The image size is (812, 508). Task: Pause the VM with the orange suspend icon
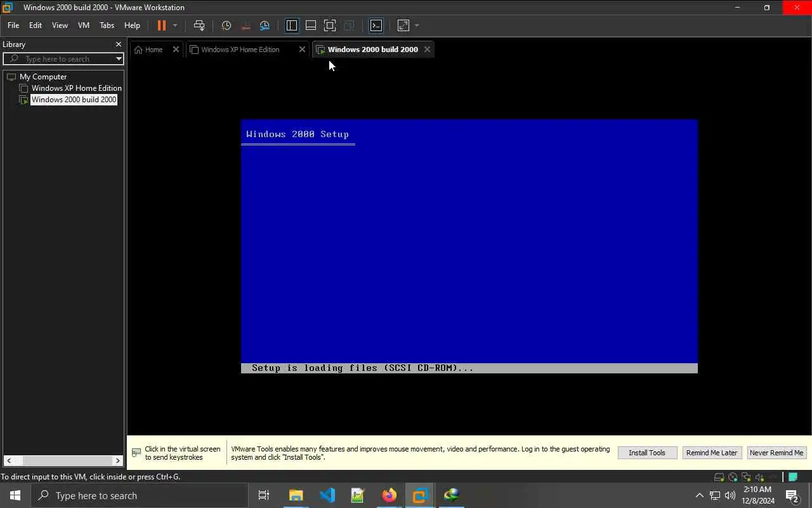pos(161,25)
